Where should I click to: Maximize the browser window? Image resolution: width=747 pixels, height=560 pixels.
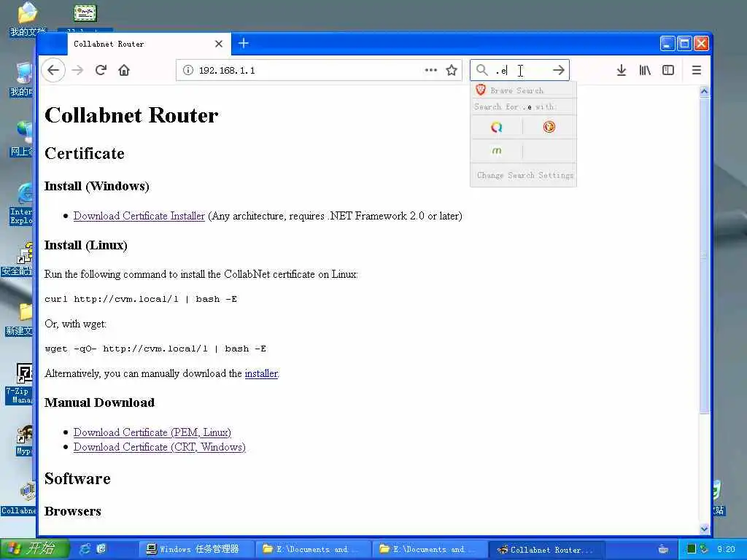(x=684, y=44)
